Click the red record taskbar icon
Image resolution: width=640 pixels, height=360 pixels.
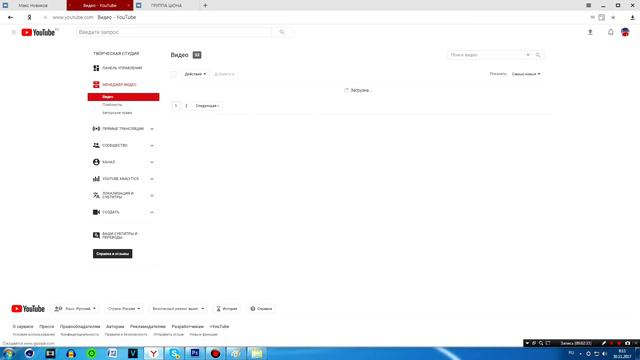216,353
